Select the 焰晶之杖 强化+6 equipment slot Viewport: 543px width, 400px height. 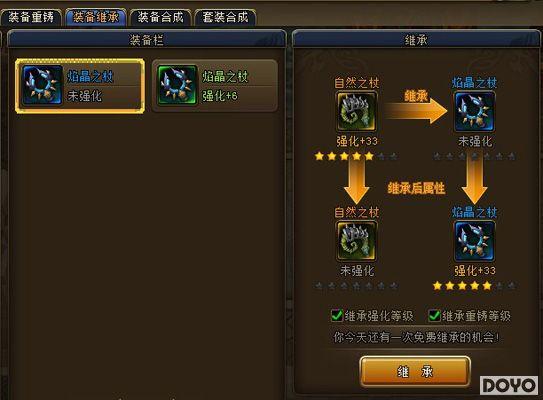215,86
